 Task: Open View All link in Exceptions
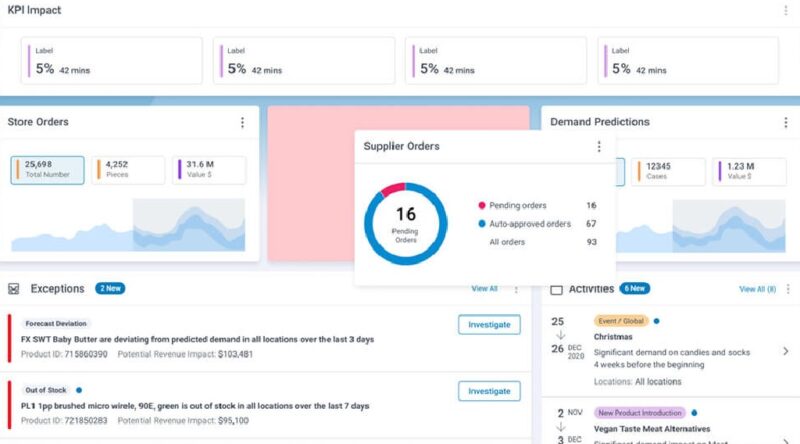484,289
